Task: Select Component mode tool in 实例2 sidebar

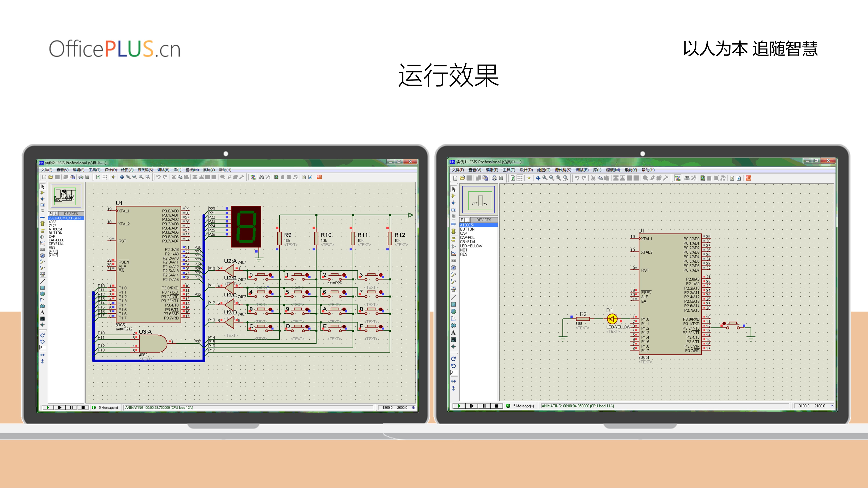Action: [x=43, y=193]
